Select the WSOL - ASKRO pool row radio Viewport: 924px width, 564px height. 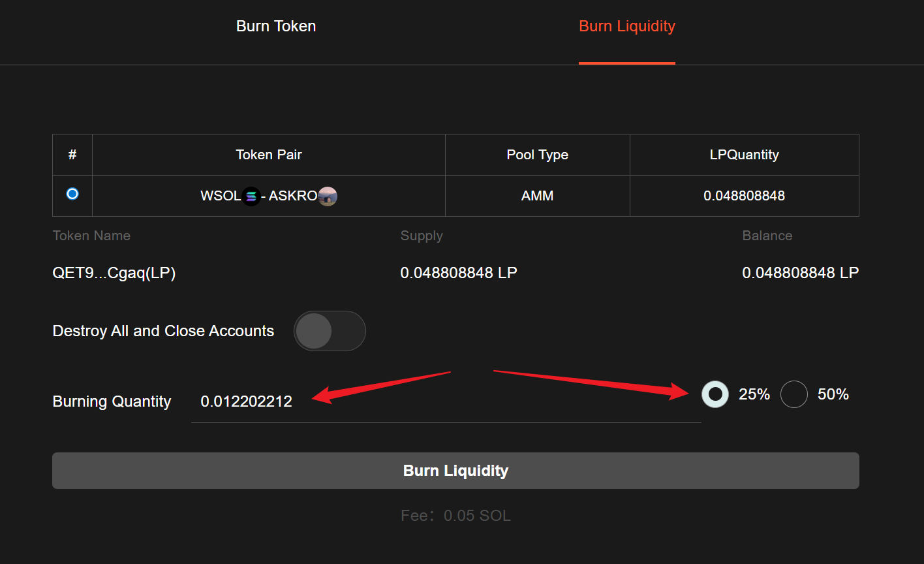point(72,194)
